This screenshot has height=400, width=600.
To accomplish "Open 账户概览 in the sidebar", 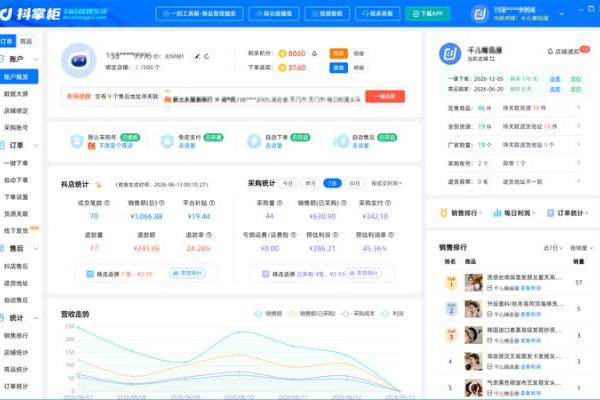I will (x=18, y=77).
